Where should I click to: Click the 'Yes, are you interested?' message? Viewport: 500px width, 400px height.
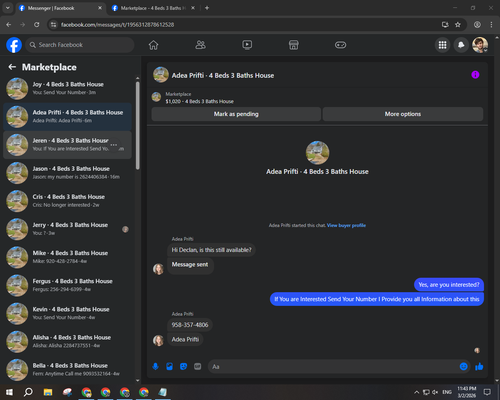[449, 285]
